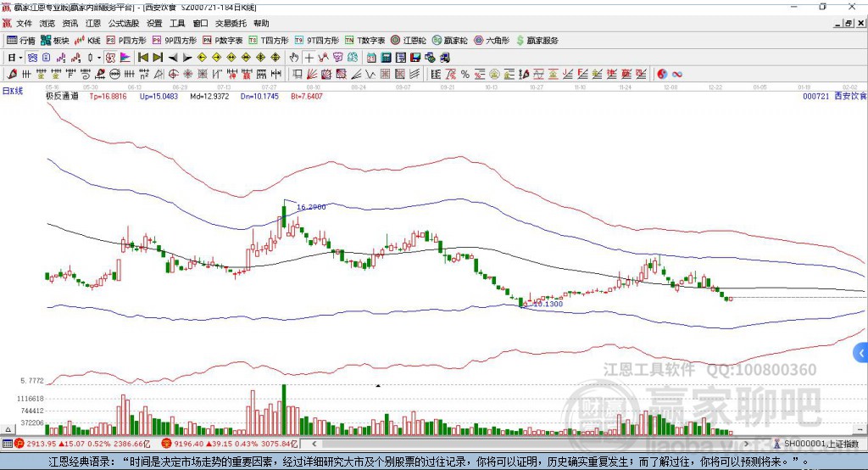Open the T数字表 tool
The width and height of the screenshot is (868, 470).
(364, 41)
